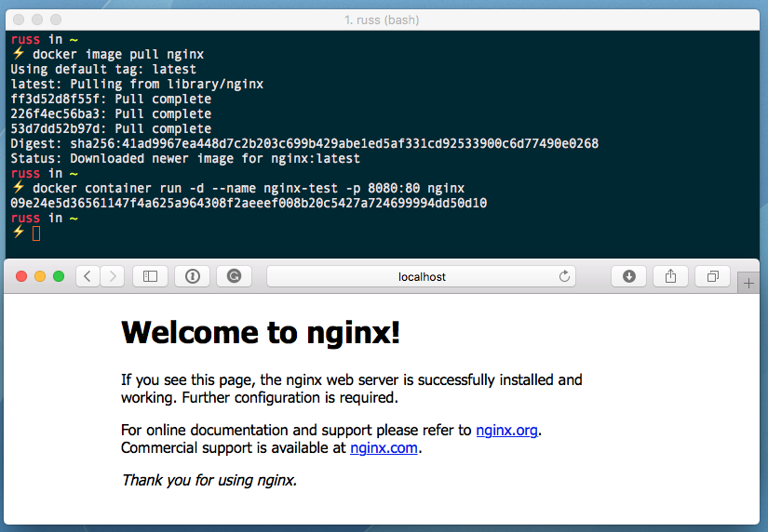768x532 pixels.
Task: Open the Safari share menu
Action: tap(670, 276)
